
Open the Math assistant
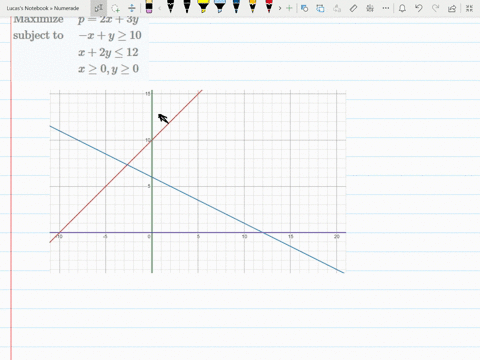(370, 8)
